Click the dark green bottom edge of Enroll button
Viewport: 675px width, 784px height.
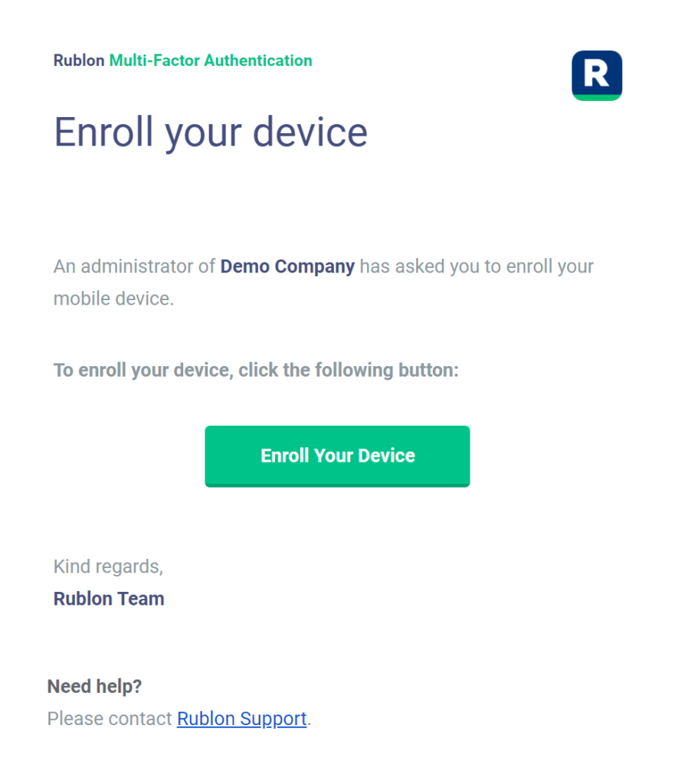(x=337, y=485)
